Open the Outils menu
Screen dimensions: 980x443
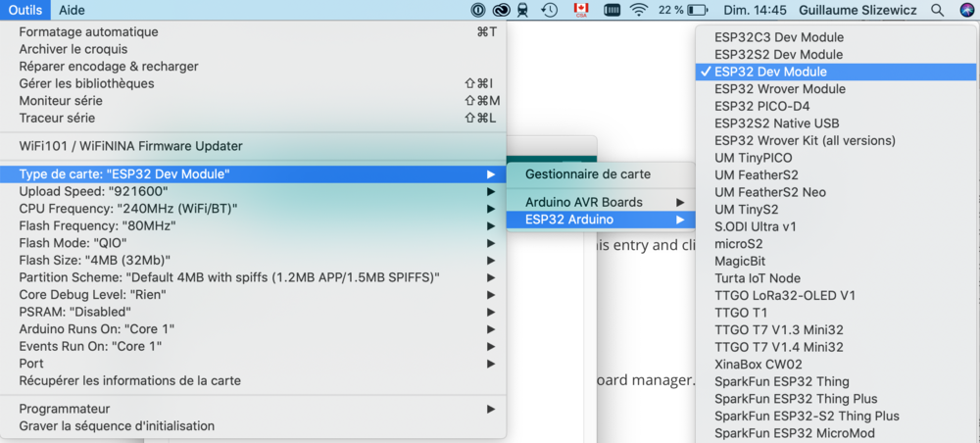[25, 10]
